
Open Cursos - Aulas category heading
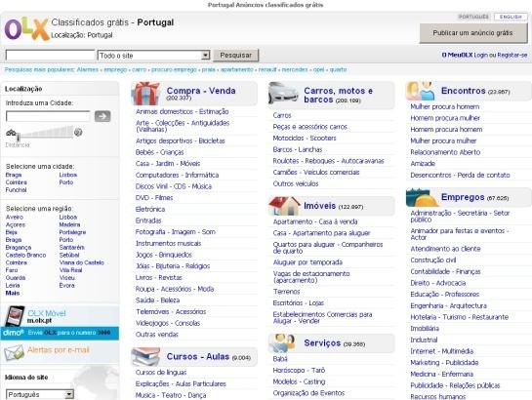coord(198,356)
